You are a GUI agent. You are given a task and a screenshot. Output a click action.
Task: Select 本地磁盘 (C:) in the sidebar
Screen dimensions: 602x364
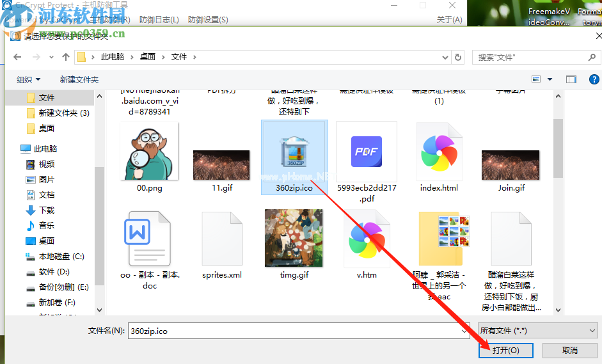61,257
